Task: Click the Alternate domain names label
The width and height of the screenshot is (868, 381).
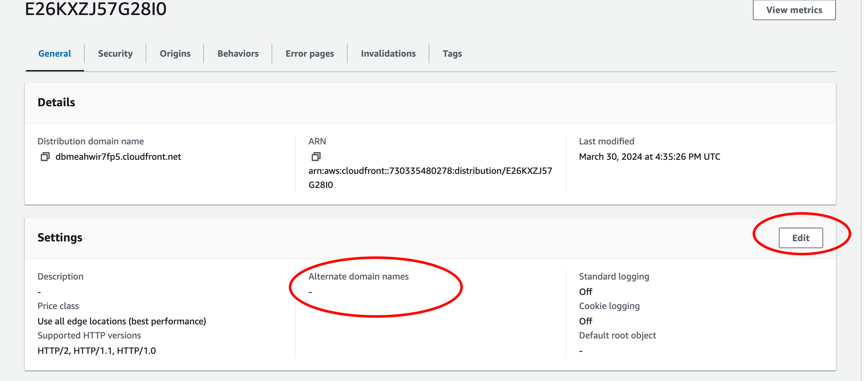Action: point(358,277)
